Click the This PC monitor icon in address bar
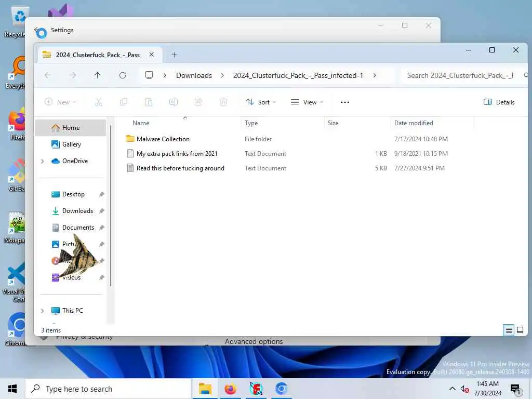The width and height of the screenshot is (532, 399). pyautogui.click(x=149, y=75)
